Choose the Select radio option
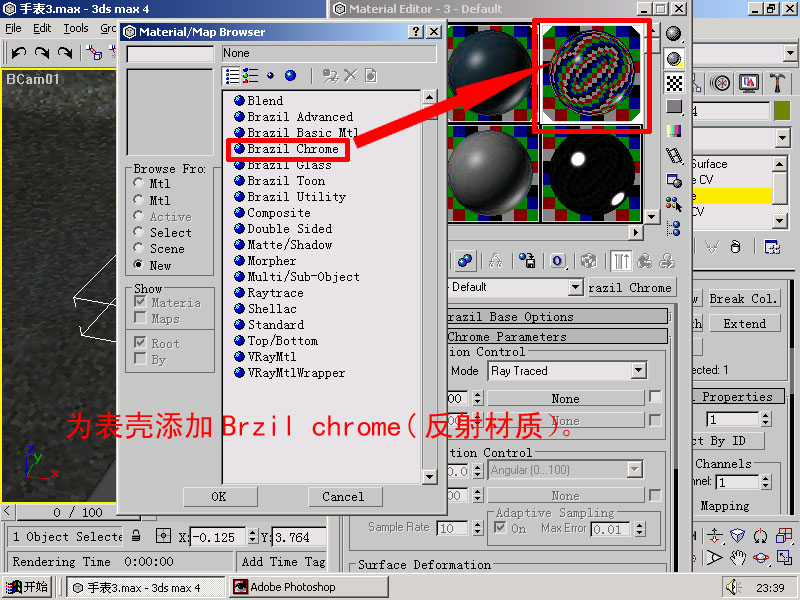Viewport: 800px width, 600px height. point(138,232)
